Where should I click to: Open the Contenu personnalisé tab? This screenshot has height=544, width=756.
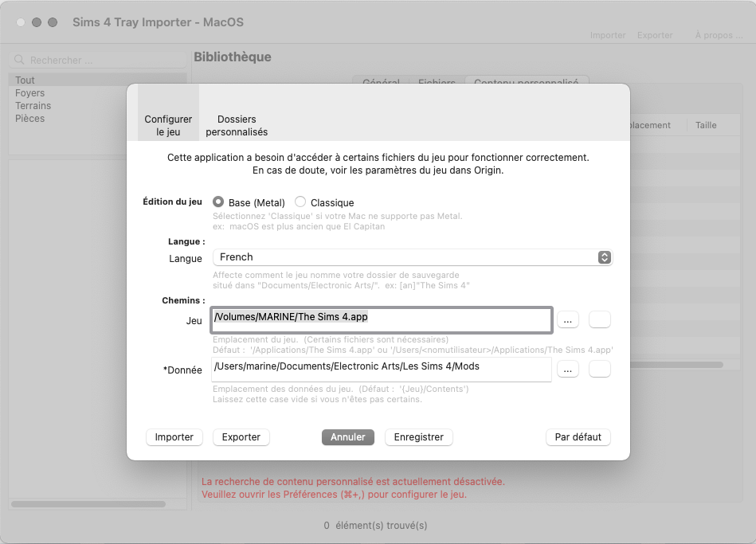click(527, 81)
